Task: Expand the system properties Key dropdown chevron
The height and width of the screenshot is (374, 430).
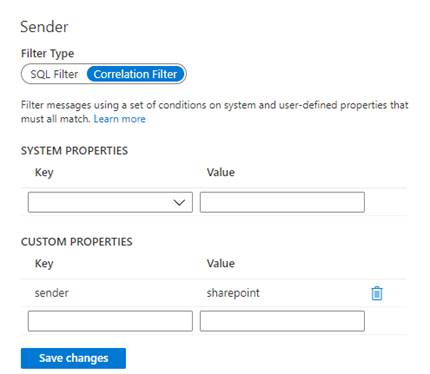Action: coord(179,202)
